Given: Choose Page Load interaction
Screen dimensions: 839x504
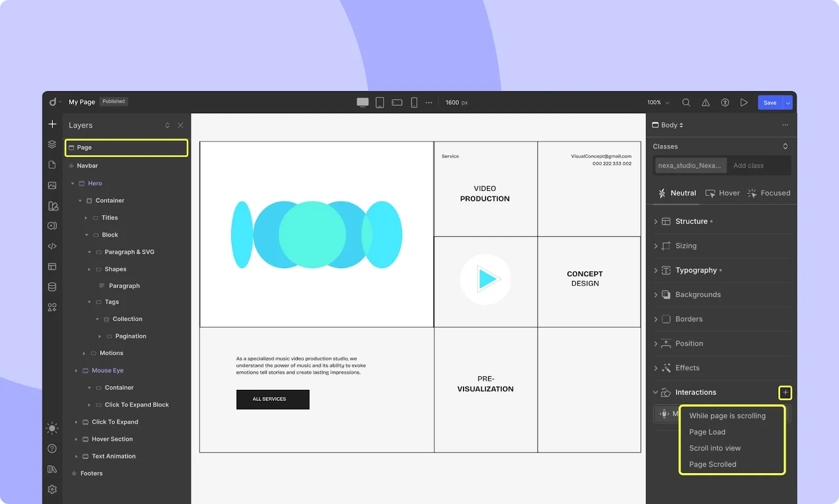Looking at the screenshot, I should [x=707, y=432].
